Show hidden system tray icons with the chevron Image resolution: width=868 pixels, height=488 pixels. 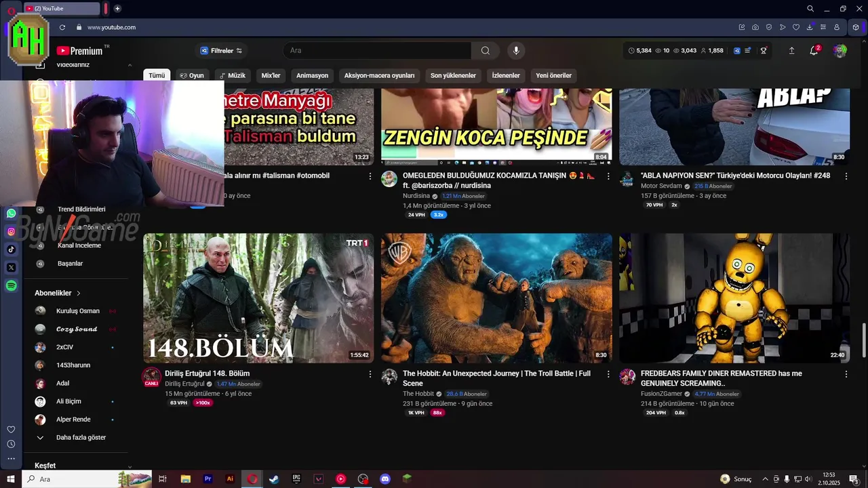point(765,479)
